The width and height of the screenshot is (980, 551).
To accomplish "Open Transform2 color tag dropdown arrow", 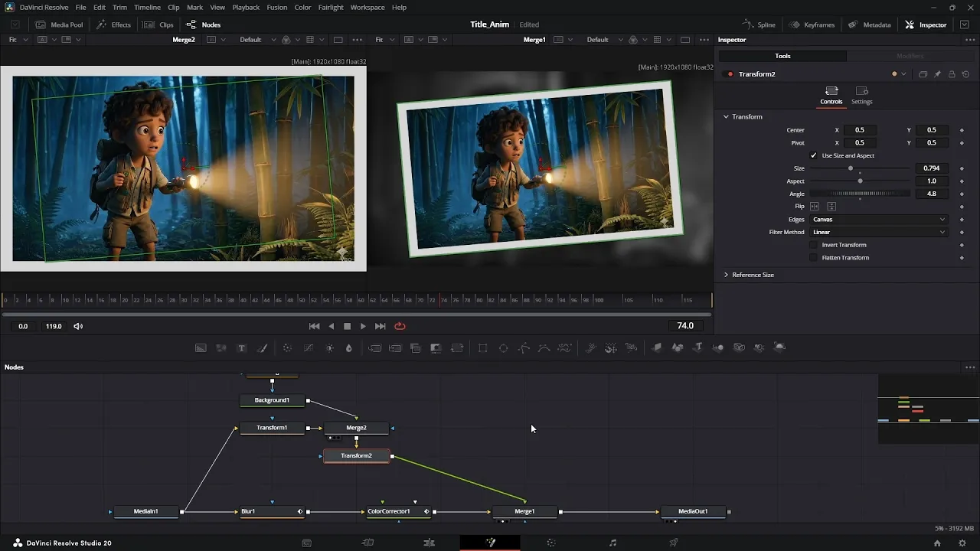I will point(903,74).
